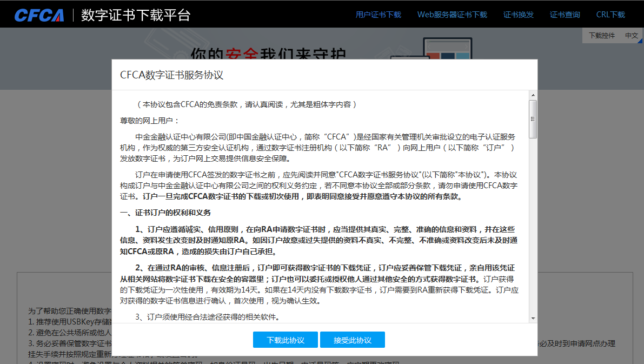Viewport: 644px width, 364px height.
Task: Click the agreement scrollbar up arrow
Action: [533, 95]
